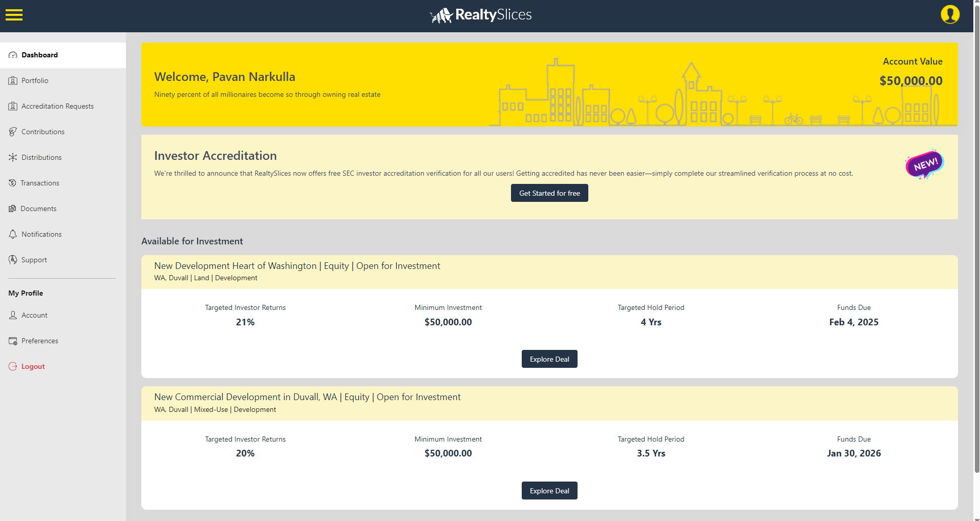Click the NEW! badge icon
Screen dimensions: 980x521
(924, 164)
